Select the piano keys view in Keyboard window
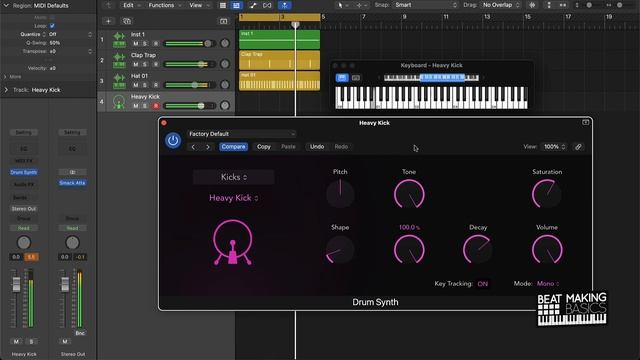The width and height of the screenshot is (640, 360). pyautogui.click(x=342, y=78)
